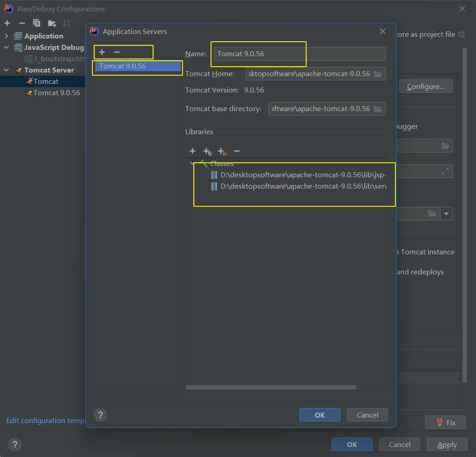Remove library with minus icon under Libraries
The width and height of the screenshot is (476, 457).
click(237, 151)
